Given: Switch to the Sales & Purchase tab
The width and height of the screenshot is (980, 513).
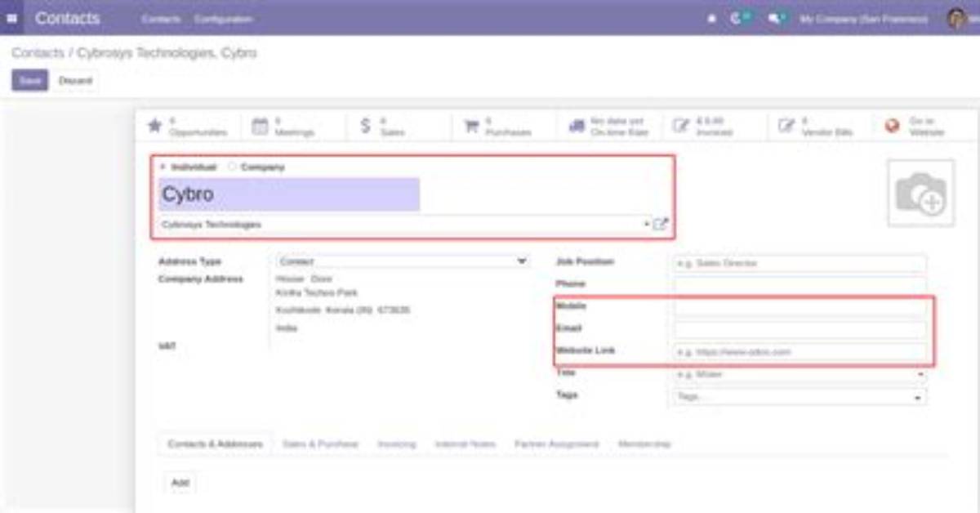Looking at the screenshot, I should tap(320, 444).
